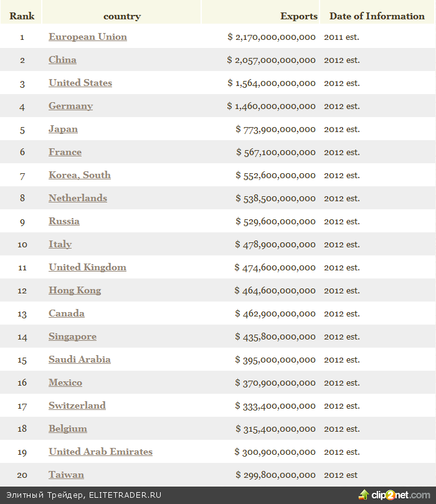Select the Taiwan country link
Screen dimensions: 436x504
66,475
